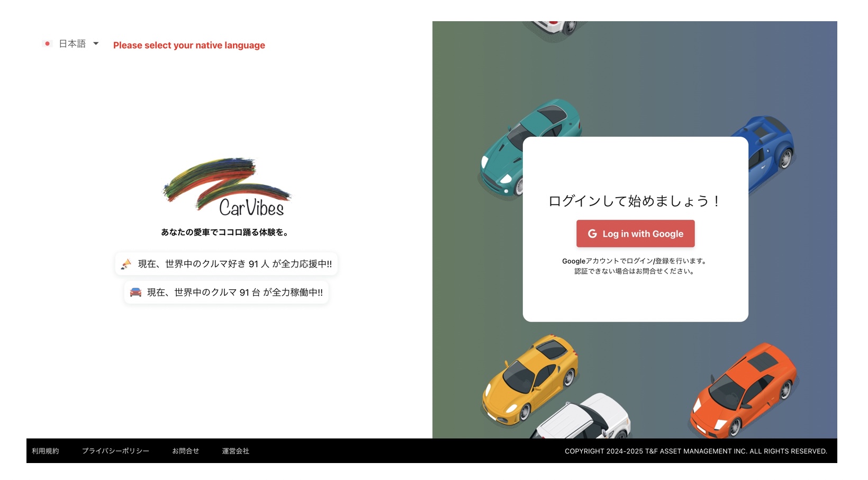The height and width of the screenshot is (480, 868).
Task: Open the 日本語 language dropdown
Action: pos(73,44)
